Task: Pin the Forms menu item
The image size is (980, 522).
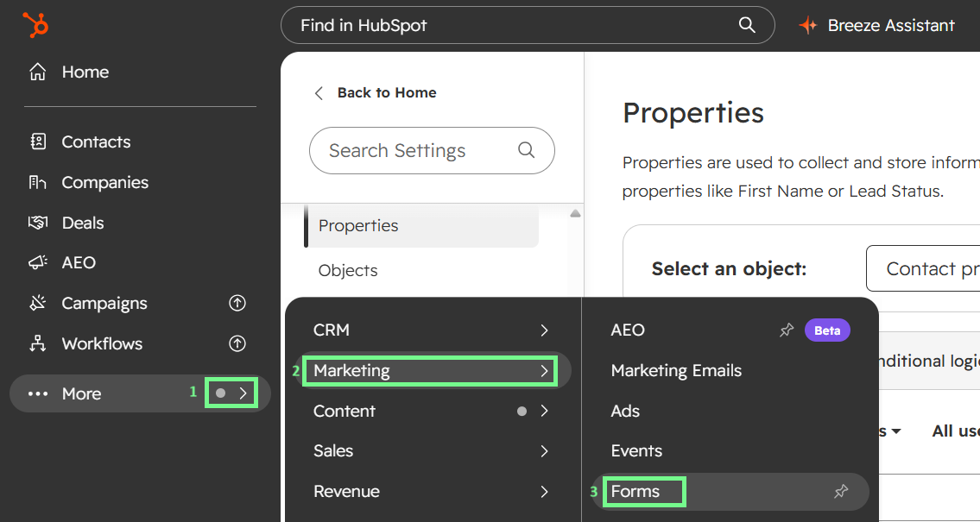Action: [x=841, y=492]
